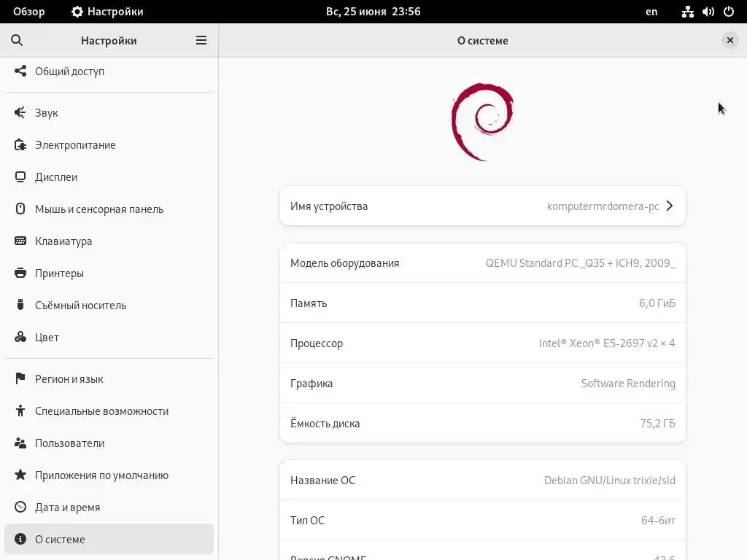Image resolution: width=747 pixels, height=560 pixels.
Task: Click the QEMU Standard PC hardware model value
Action: tap(580, 262)
